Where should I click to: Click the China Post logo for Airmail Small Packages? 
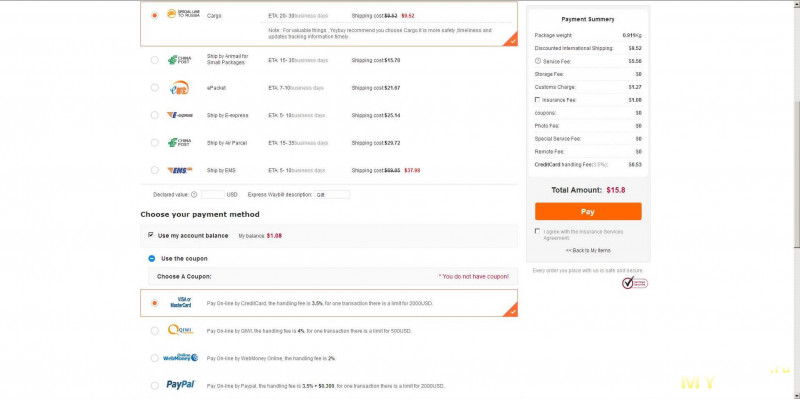pos(180,60)
